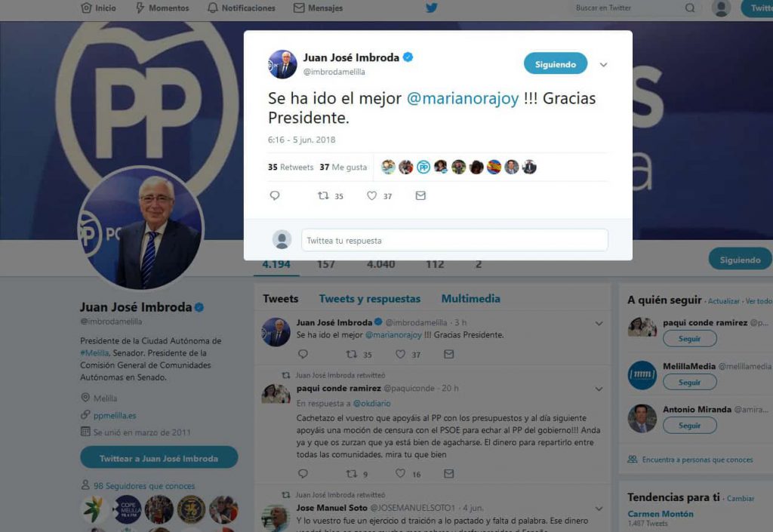Click the Twittear a Juan José Imbroda button
The height and width of the screenshot is (532, 773).
pyautogui.click(x=159, y=458)
